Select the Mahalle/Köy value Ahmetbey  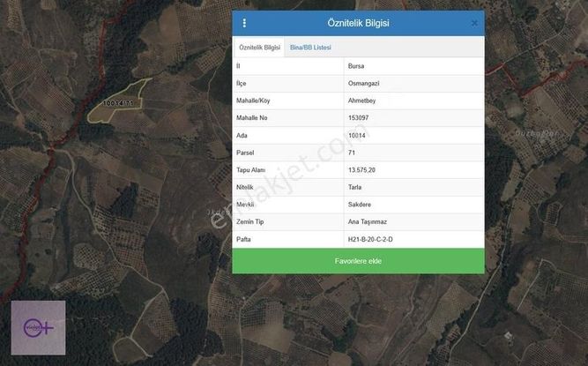361,101
